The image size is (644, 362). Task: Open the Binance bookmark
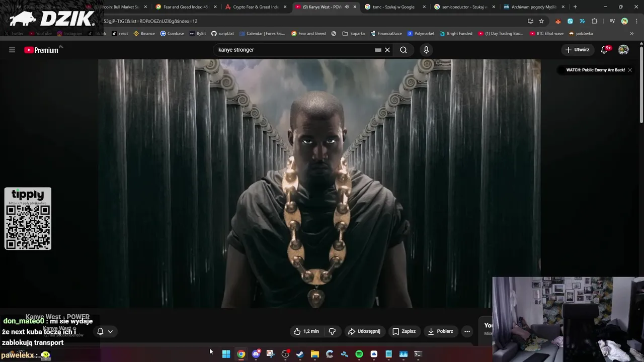144,34
